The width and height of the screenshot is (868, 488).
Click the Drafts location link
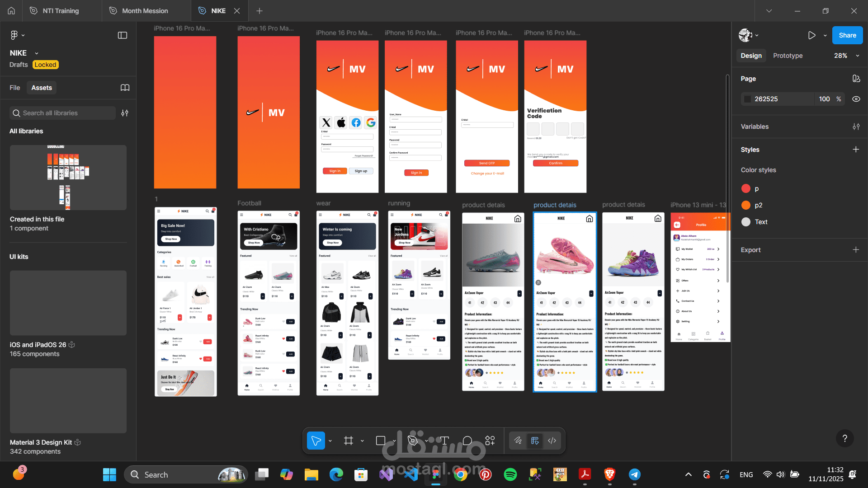point(19,65)
